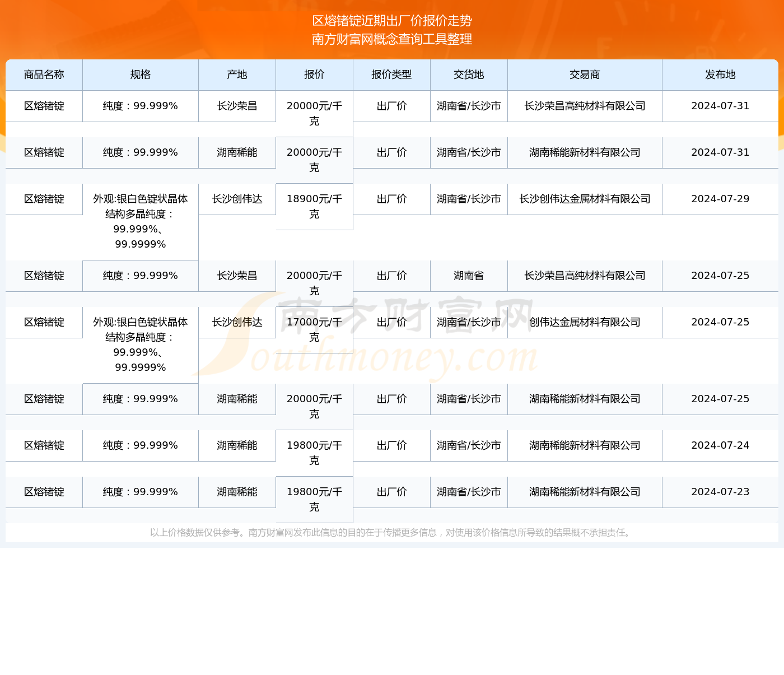Click 19800元/千克 price in 2024-07-23 row
784x675 pixels.
(x=315, y=500)
